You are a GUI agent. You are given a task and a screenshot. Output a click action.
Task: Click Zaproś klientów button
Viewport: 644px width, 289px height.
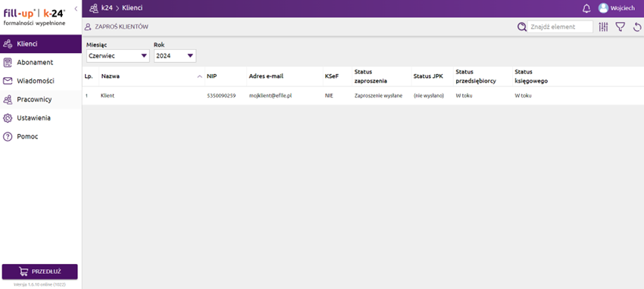pos(116,26)
